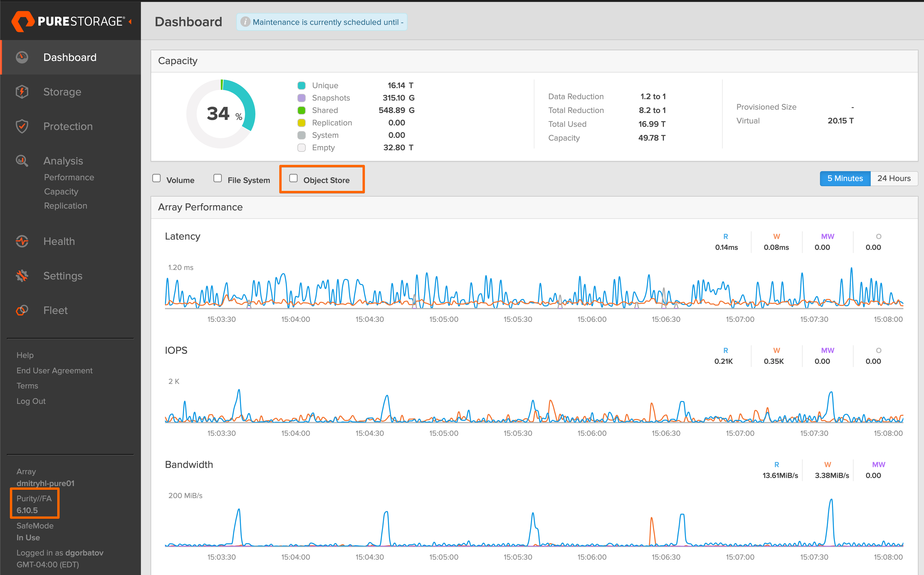Click the IOPS chart line graph
The image size is (924, 575).
(x=534, y=405)
